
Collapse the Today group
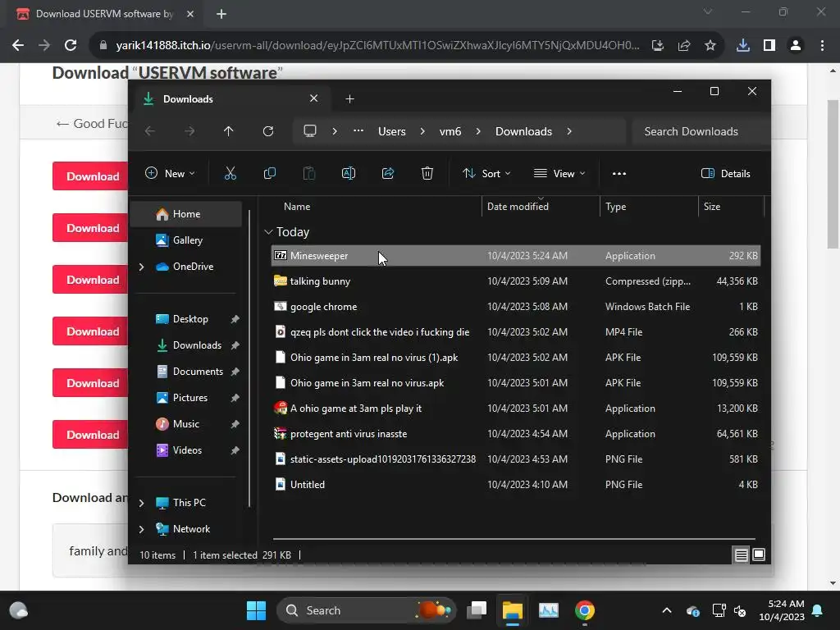point(268,232)
